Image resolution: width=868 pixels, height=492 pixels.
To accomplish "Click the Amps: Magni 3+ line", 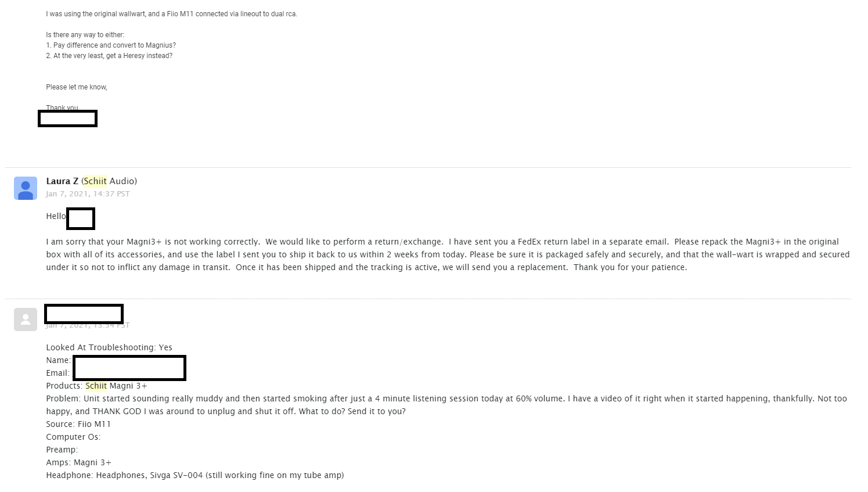I will coord(79,462).
